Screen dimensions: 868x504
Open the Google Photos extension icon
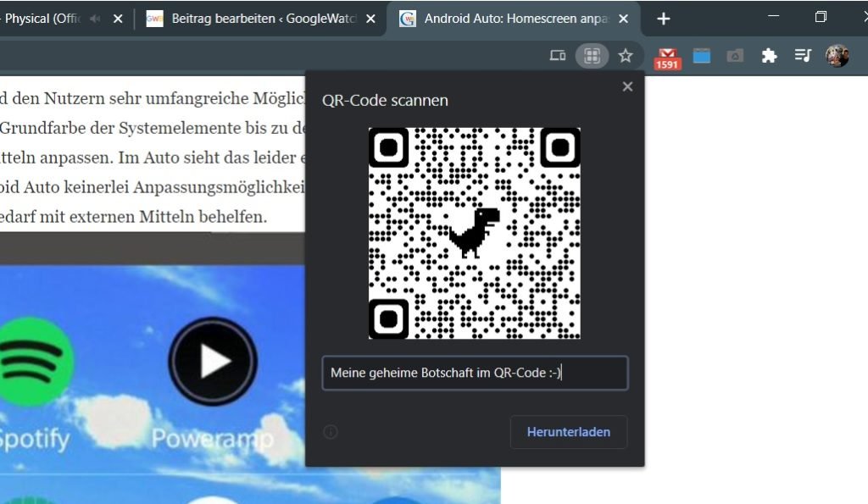tap(734, 56)
